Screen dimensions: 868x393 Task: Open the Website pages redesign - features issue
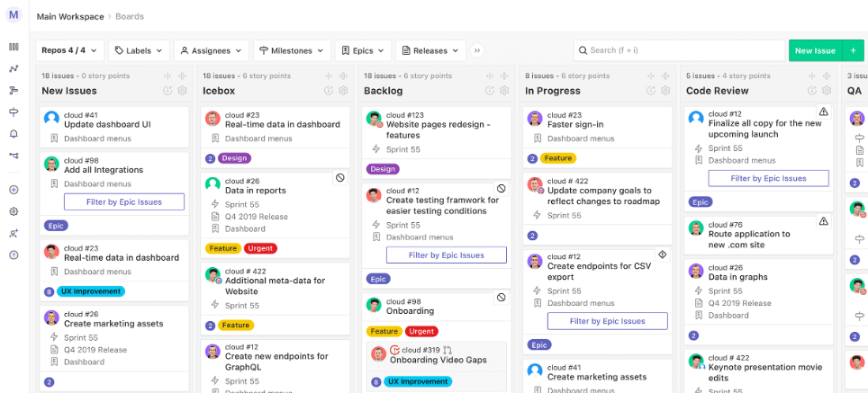(438, 130)
